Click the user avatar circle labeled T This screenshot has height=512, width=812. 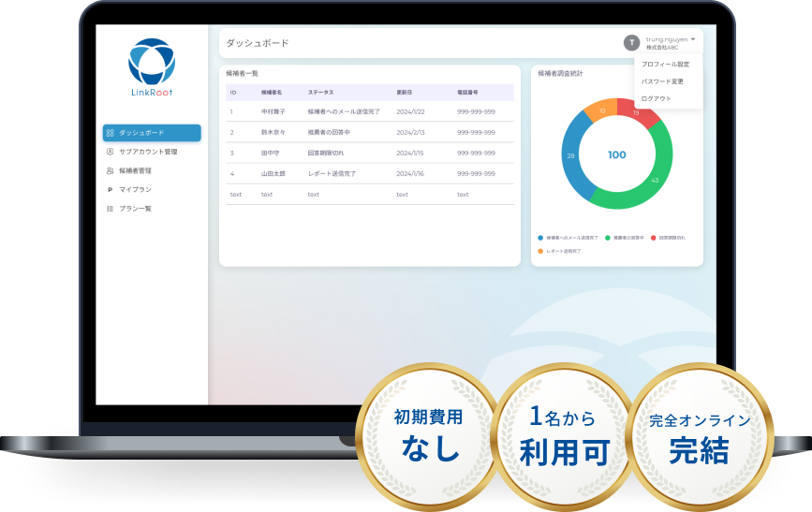pos(632,43)
